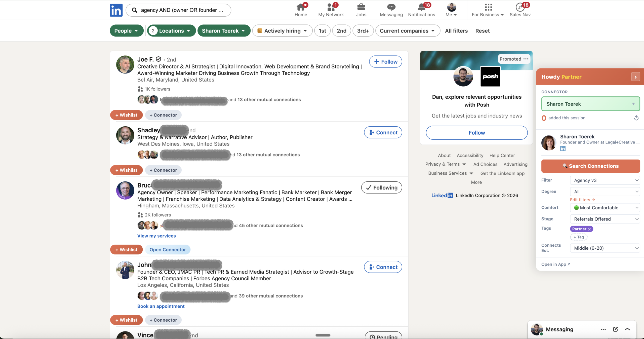644x339 pixels.
Task: Expand the Comfort Most Comfortable dropdown
Action: [605, 208]
